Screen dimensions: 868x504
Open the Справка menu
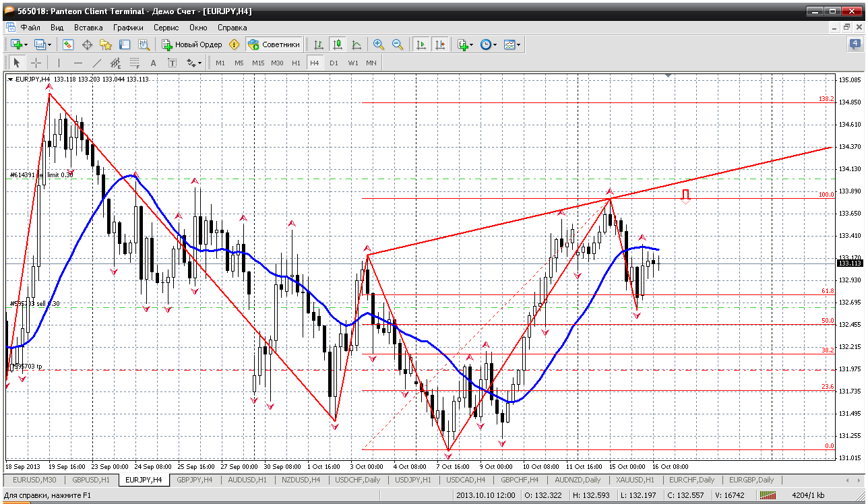coord(232,28)
